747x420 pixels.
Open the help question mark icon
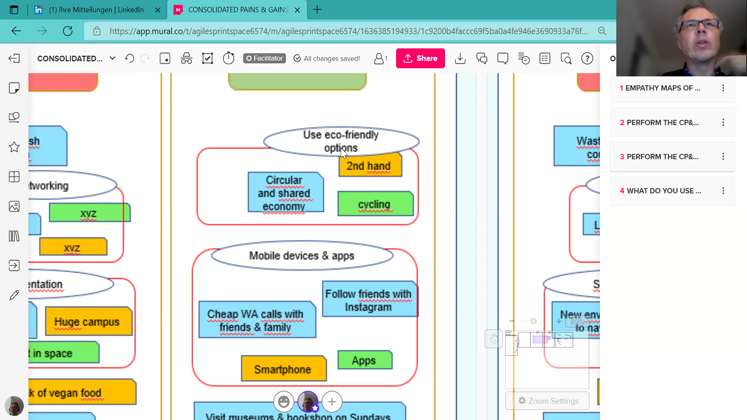[x=587, y=59]
